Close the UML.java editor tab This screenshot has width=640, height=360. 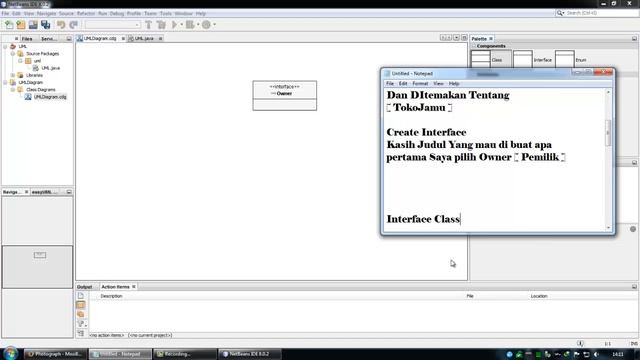pos(160,38)
